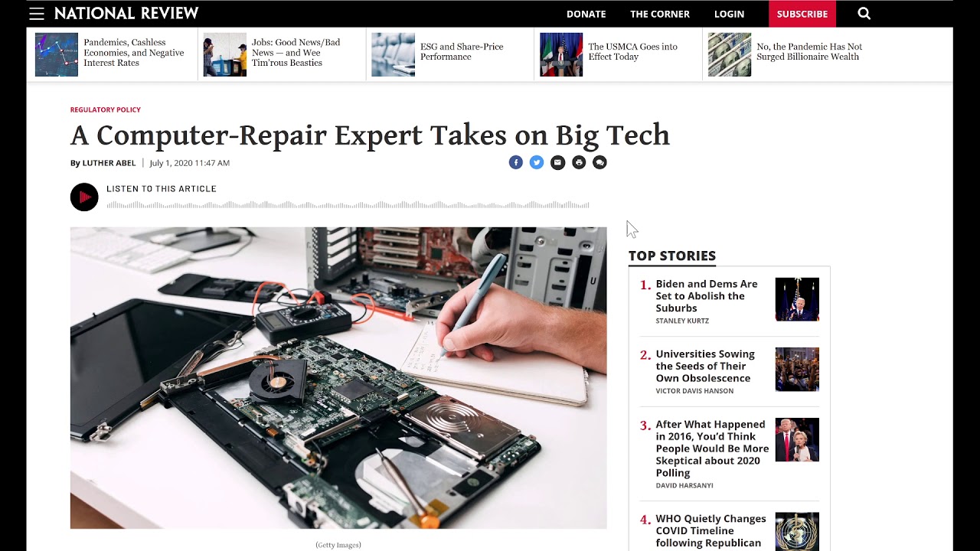The image size is (980, 551).
Task: Open the hamburger navigation menu
Action: point(37,14)
